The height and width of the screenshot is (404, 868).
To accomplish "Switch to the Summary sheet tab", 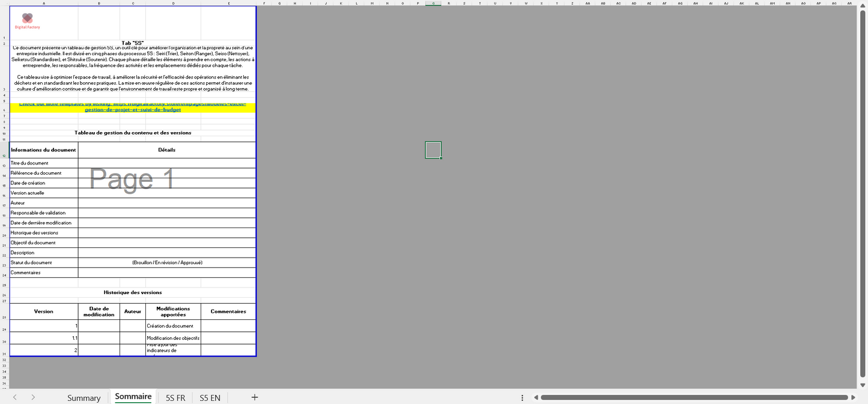I will tap(83, 398).
